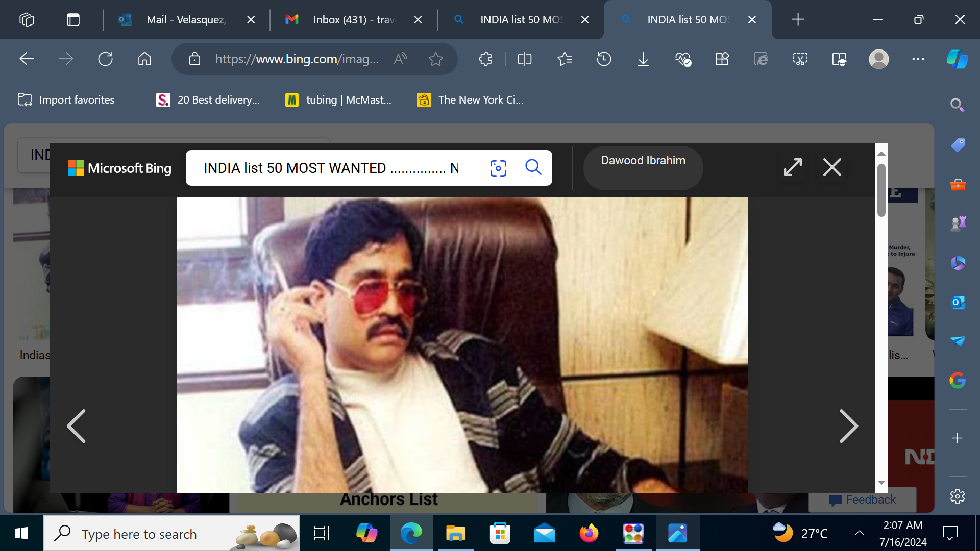Image resolution: width=980 pixels, height=551 pixels.
Task: Show the next image
Action: point(849,426)
